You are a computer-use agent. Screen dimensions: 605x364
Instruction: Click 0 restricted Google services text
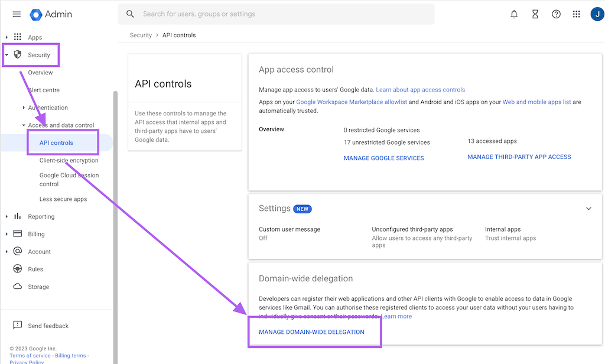[382, 130]
